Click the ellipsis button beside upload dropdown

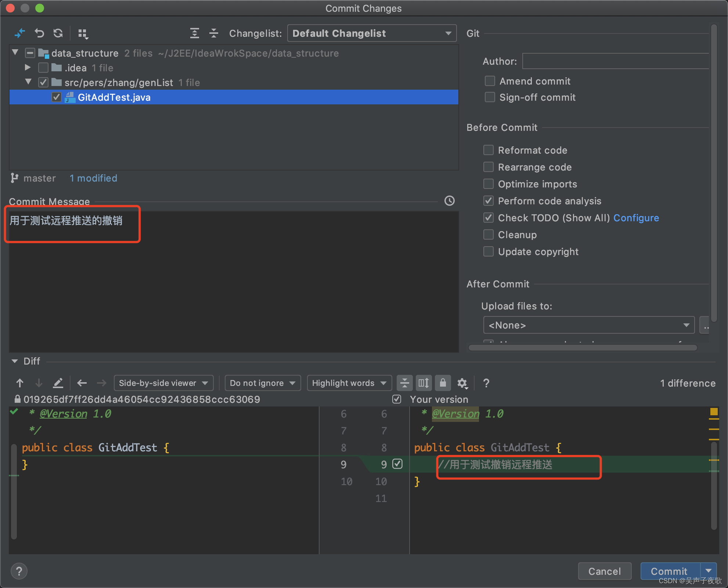(704, 325)
